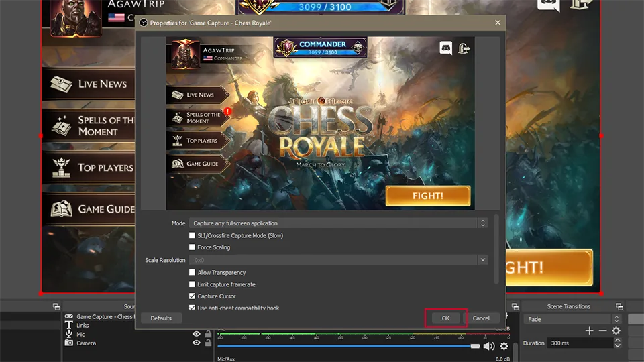
Task: Click the camera icon of Camera source
Action: pyautogui.click(x=69, y=343)
